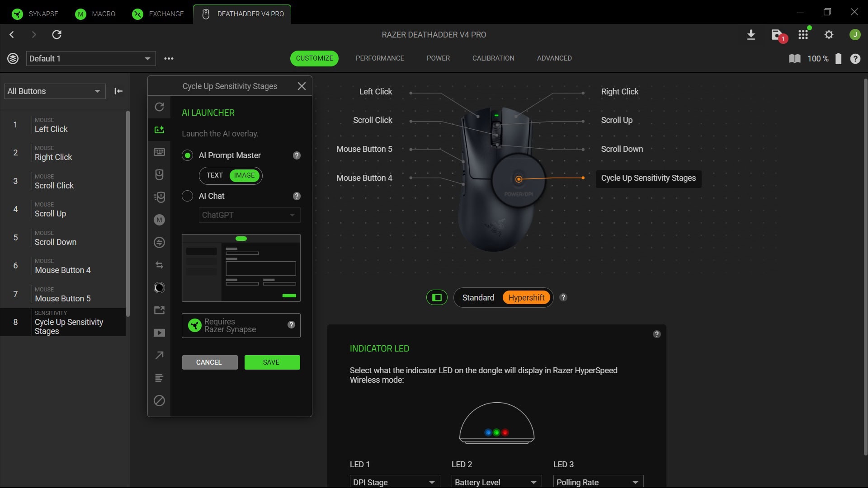Image resolution: width=868 pixels, height=488 pixels.
Task: Open the POWER tab
Action: click(438, 58)
